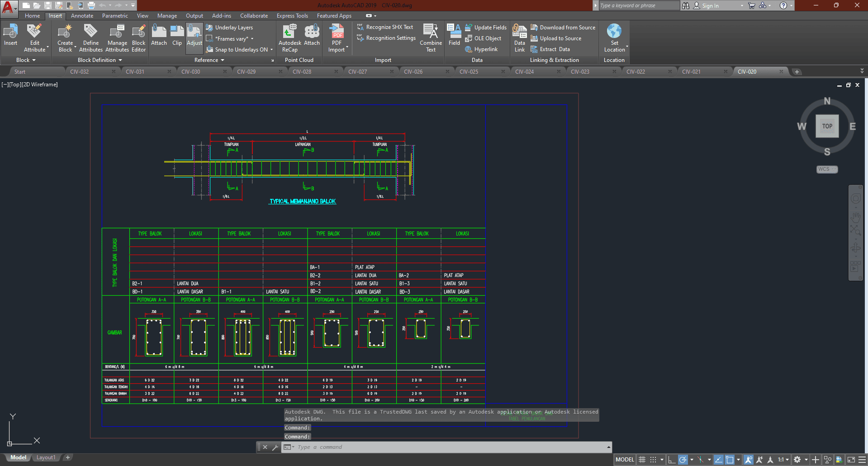Image resolution: width=868 pixels, height=466 pixels.
Task: Click Recognize SHX Text
Action: 389,27
